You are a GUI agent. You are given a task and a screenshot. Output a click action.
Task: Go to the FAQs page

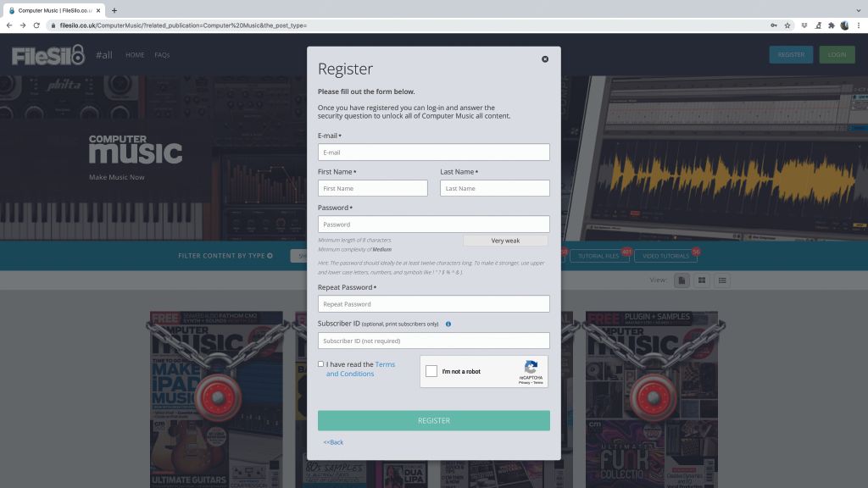[x=161, y=54]
